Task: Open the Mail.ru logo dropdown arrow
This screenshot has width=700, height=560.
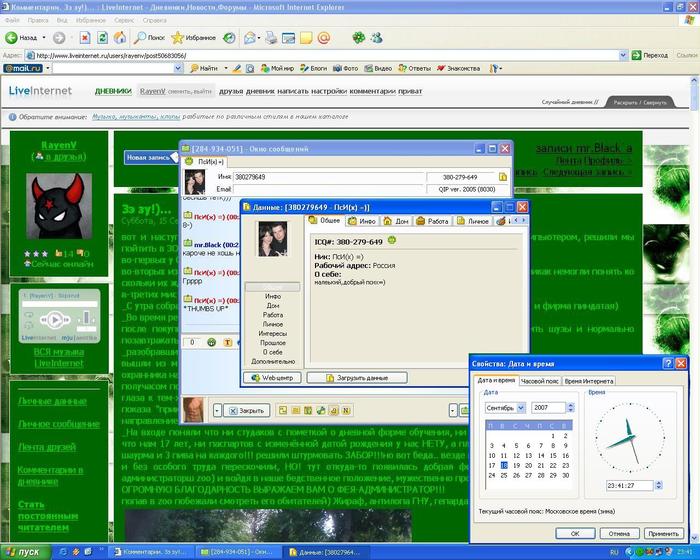Action: click(48, 68)
